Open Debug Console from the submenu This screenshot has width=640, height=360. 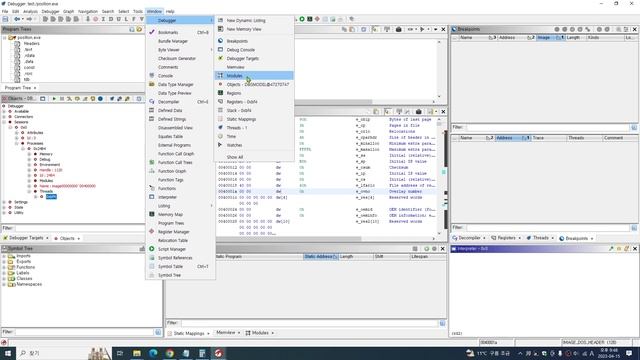(253, 50)
